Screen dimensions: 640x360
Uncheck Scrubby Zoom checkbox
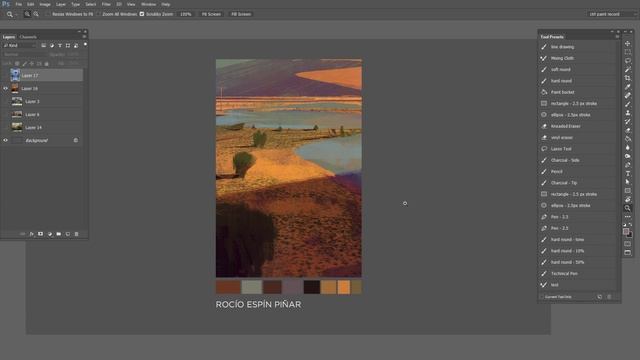(x=142, y=14)
